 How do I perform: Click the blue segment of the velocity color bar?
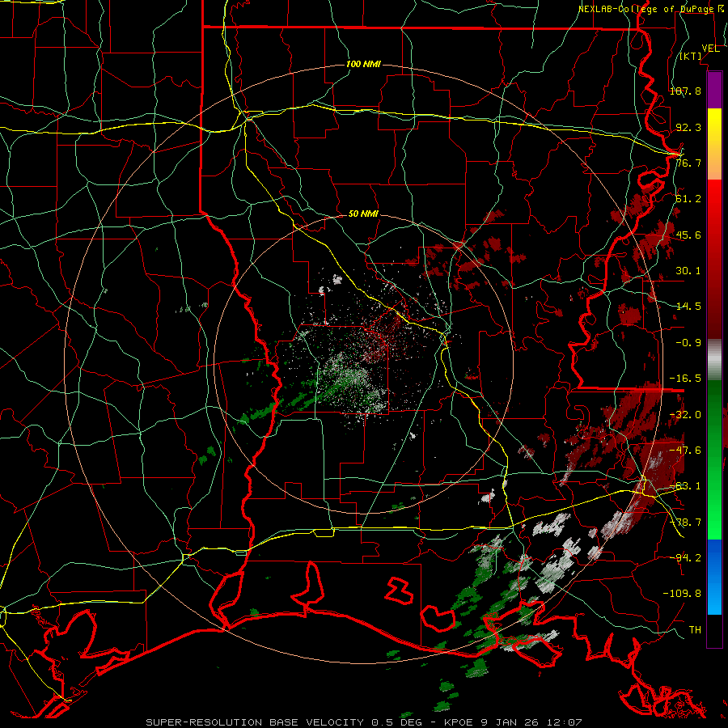pos(714,577)
